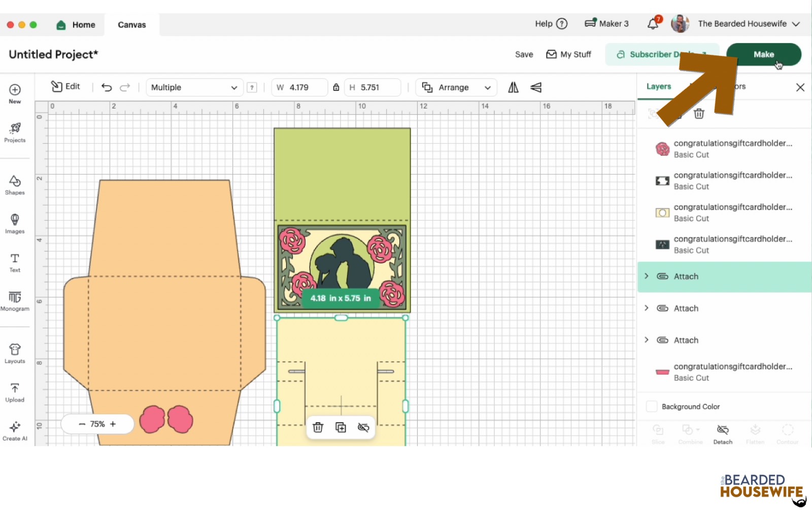812x516 pixels.
Task: Open the Arrange dropdown
Action: point(456,87)
